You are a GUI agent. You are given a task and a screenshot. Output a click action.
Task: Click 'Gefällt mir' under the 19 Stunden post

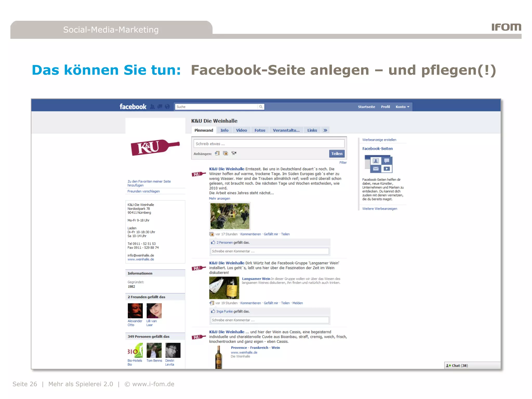[x=271, y=303]
